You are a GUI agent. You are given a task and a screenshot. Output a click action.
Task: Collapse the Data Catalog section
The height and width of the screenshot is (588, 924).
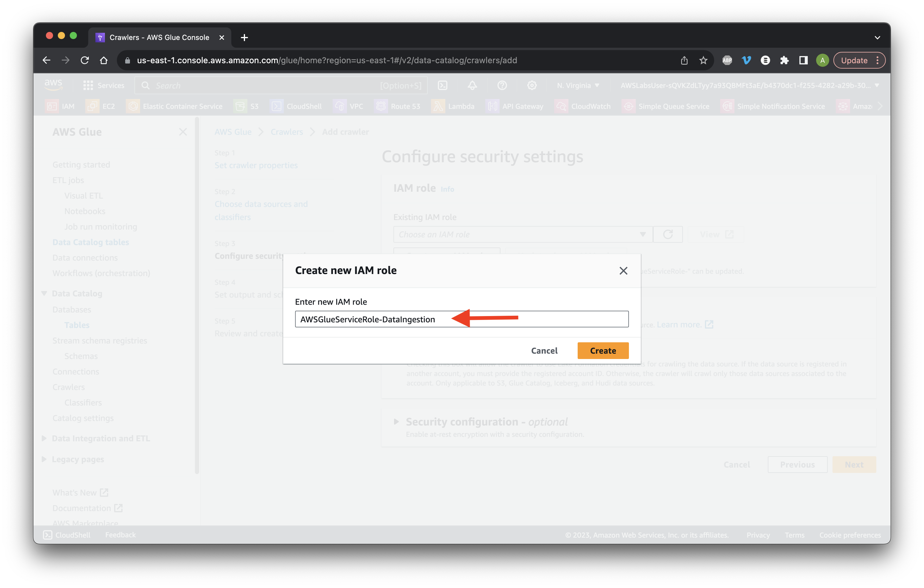point(44,293)
